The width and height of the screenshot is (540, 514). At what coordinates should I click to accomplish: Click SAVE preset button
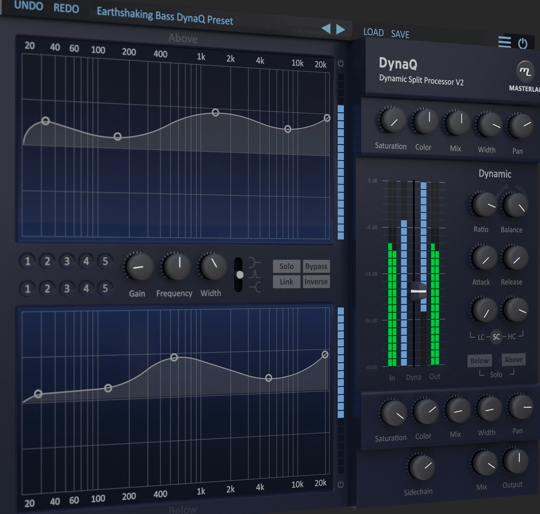400,34
